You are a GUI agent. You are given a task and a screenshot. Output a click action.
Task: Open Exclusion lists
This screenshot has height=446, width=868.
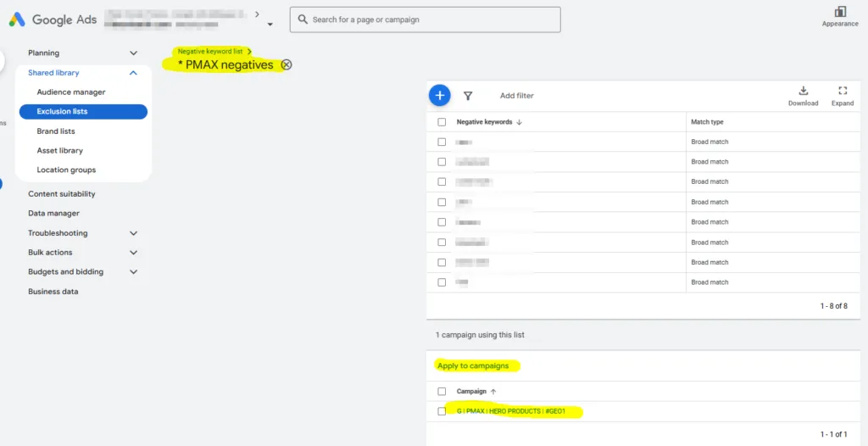pyautogui.click(x=83, y=111)
